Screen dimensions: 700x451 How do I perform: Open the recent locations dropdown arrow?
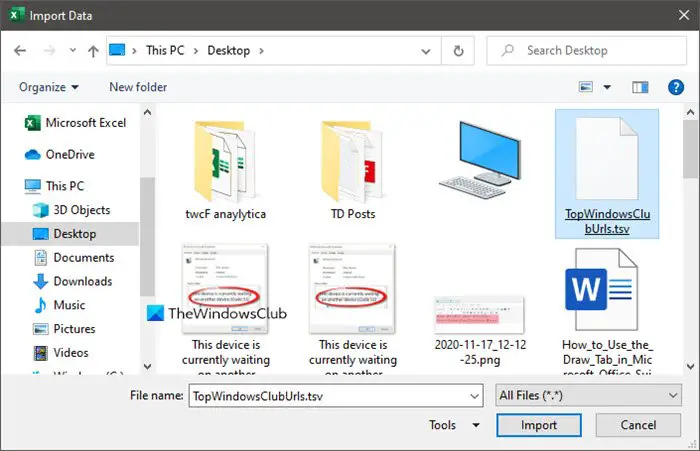click(72, 50)
